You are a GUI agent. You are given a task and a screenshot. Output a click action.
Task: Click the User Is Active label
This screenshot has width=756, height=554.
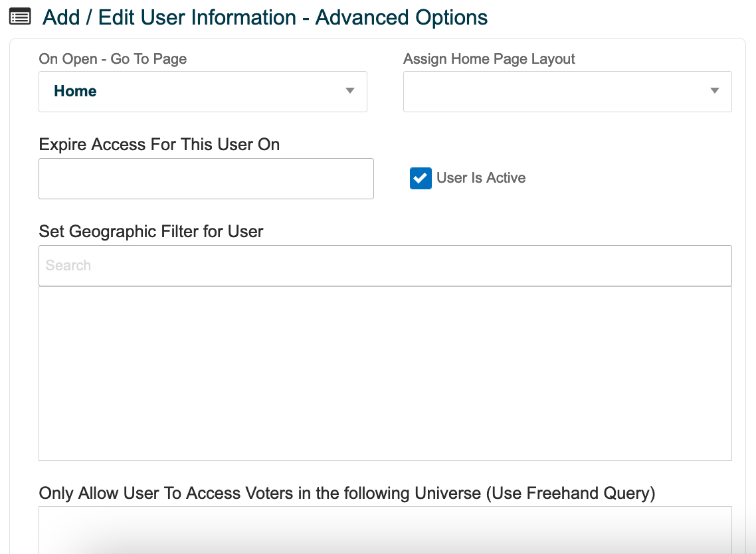pos(480,178)
